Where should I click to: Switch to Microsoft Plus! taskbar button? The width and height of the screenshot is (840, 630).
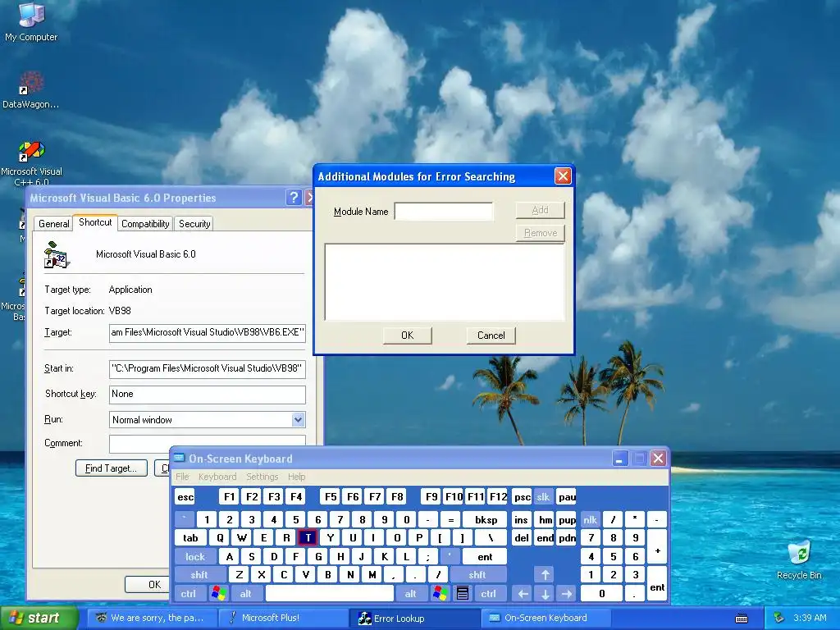pos(284,619)
